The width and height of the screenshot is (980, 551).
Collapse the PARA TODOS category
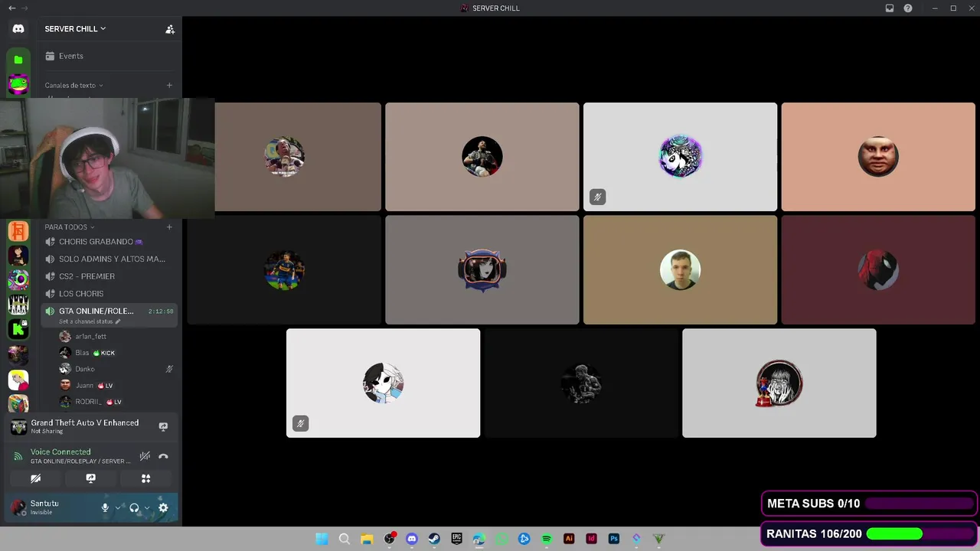coord(69,227)
